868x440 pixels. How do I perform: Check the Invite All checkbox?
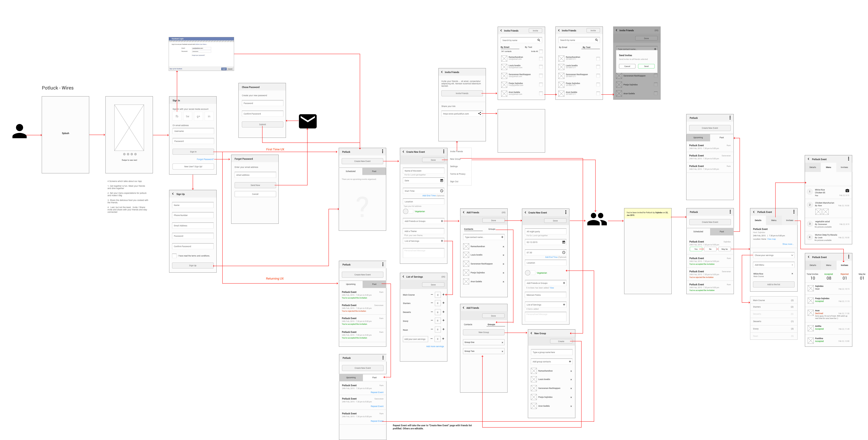pos(541,51)
